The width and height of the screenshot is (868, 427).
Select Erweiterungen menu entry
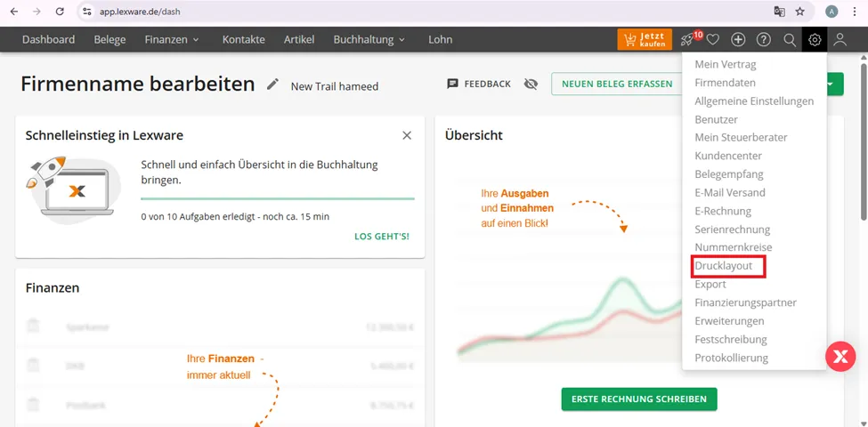[x=730, y=321]
